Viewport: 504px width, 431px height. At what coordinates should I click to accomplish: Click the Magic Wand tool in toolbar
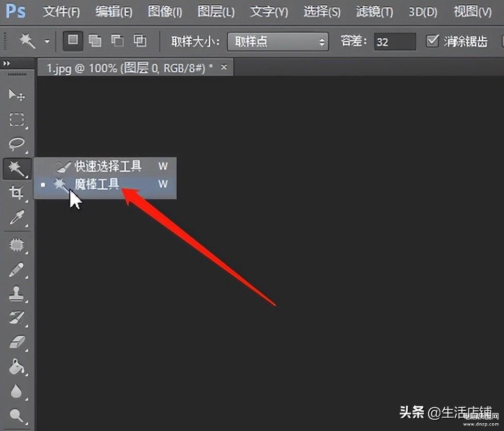click(17, 169)
